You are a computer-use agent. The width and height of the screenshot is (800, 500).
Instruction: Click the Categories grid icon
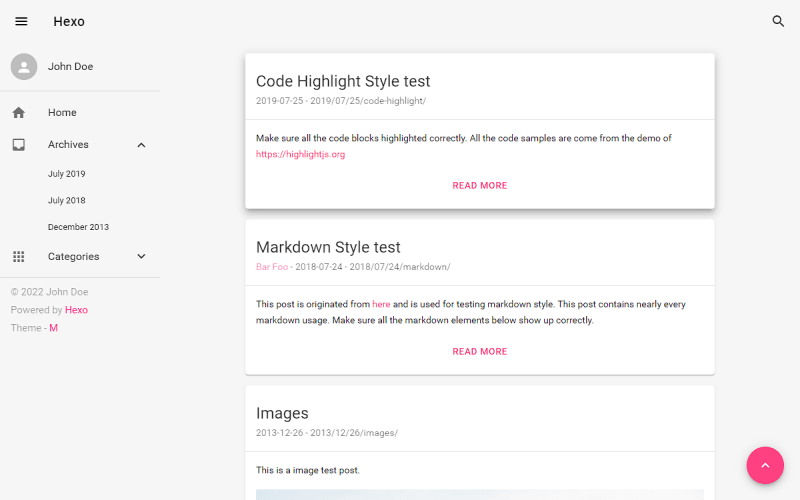(x=19, y=257)
